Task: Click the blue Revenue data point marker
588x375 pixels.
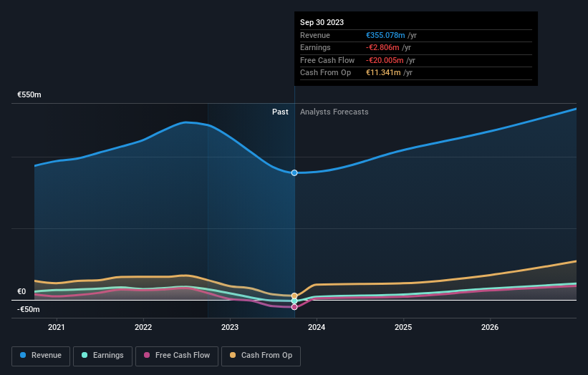Action: [x=294, y=172]
